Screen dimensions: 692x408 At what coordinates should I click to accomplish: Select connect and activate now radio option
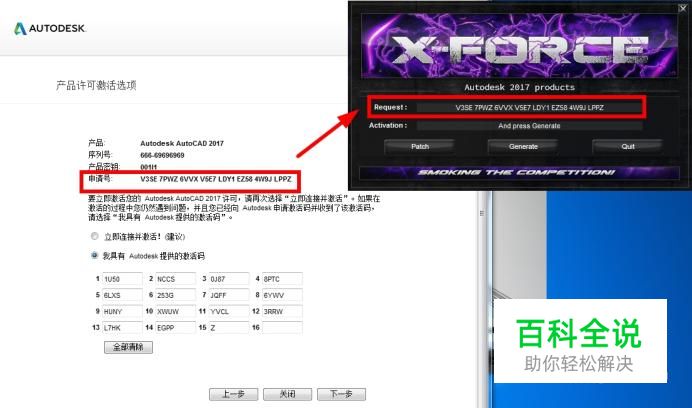click(94, 236)
